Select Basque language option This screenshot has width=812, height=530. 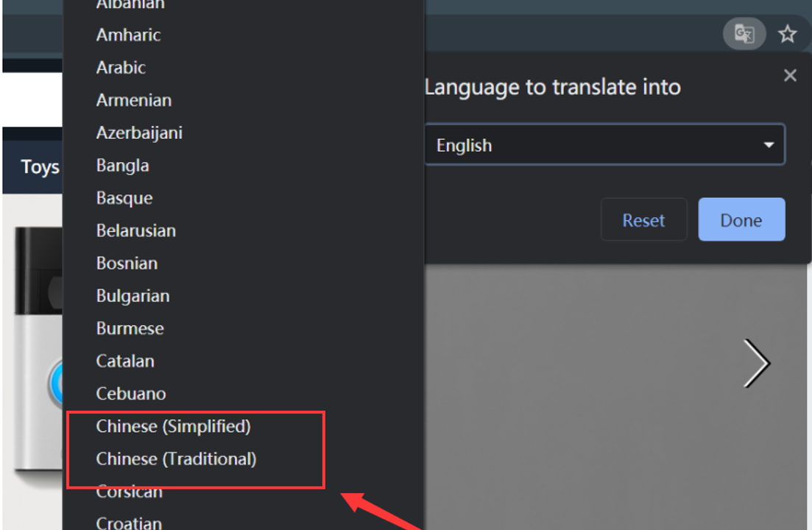click(x=124, y=198)
